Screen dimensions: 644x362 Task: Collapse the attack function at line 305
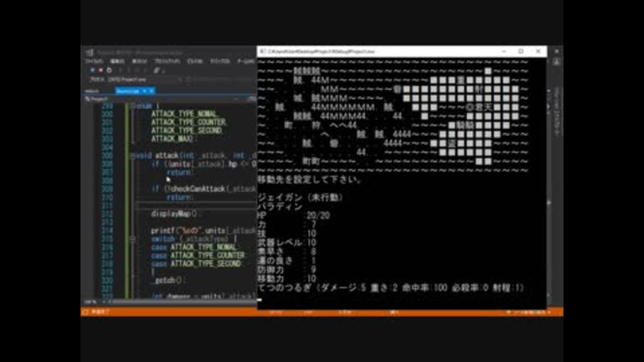point(132,156)
